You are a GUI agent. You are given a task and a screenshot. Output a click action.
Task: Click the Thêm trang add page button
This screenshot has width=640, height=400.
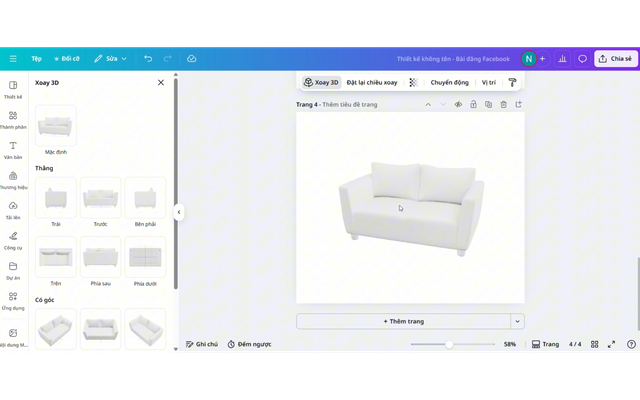click(x=403, y=322)
